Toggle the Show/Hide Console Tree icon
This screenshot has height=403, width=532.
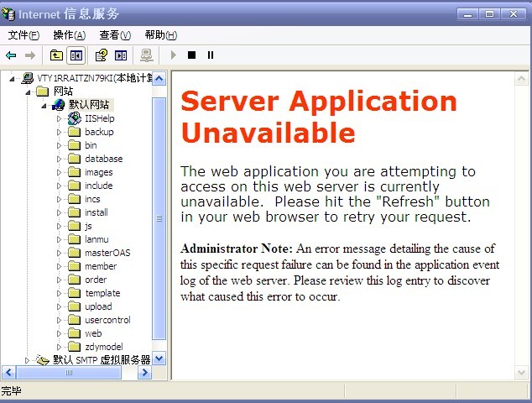[x=76, y=55]
